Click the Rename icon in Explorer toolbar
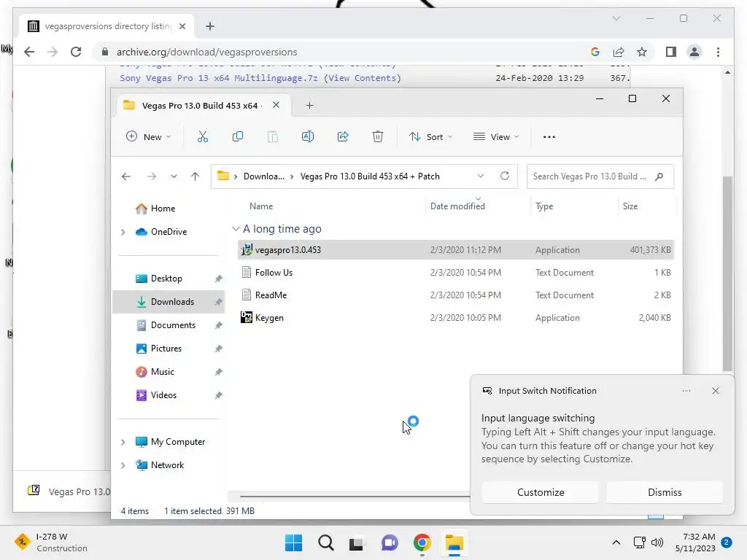747x560 pixels. [308, 136]
